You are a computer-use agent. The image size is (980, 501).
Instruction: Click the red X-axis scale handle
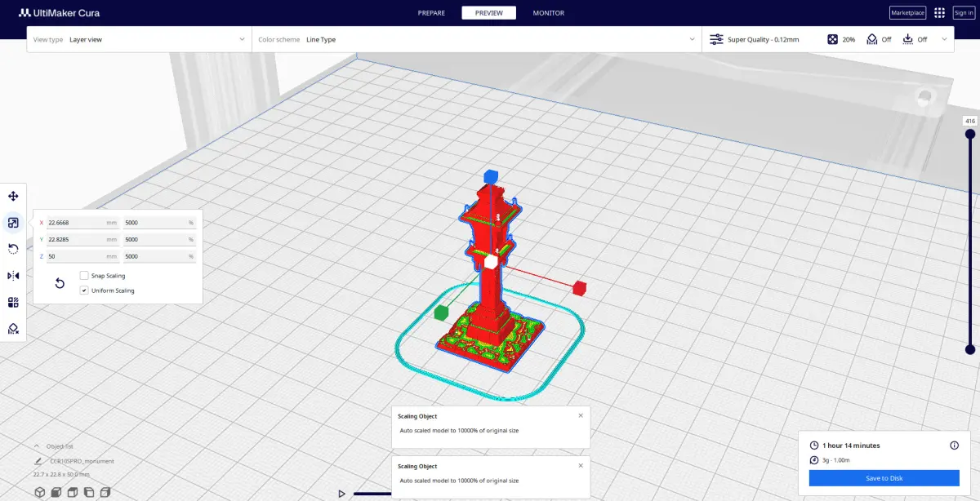(579, 287)
